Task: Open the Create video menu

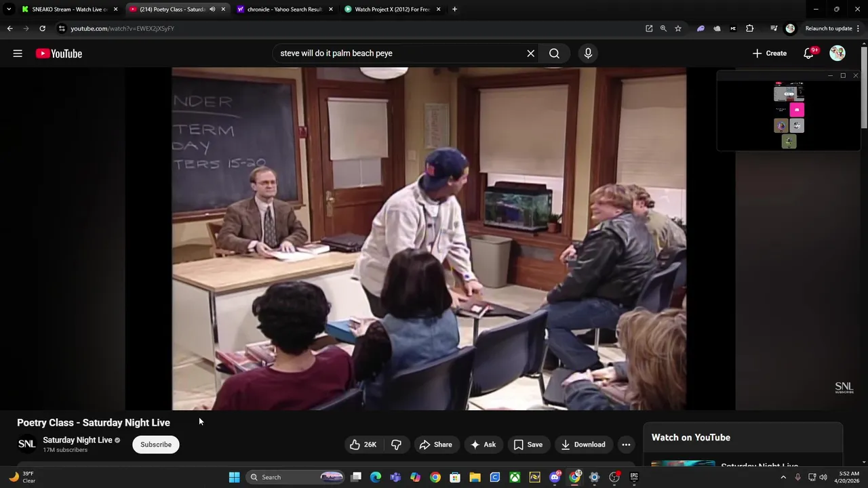Action: tap(770, 54)
